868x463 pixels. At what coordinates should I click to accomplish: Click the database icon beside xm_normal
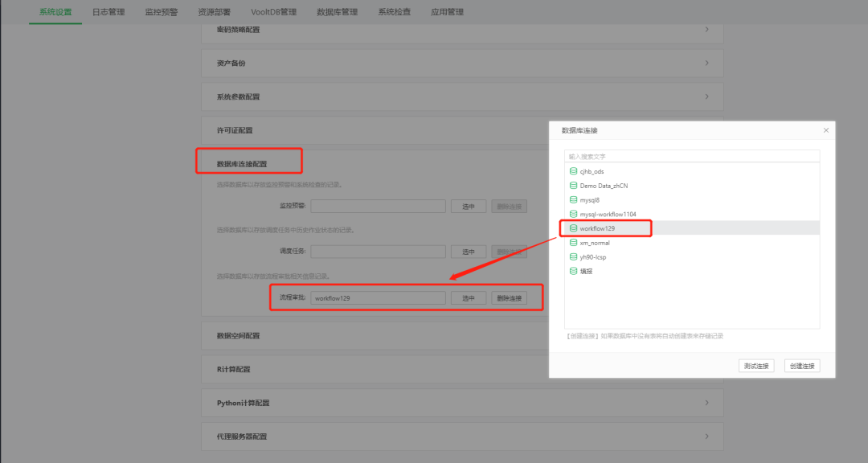pos(574,243)
